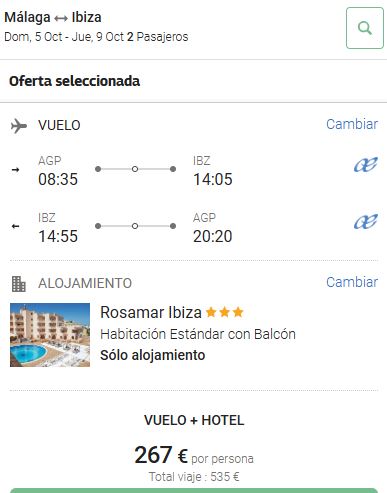The height and width of the screenshot is (493, 387).
Task: Open the Rosamar Ibiza hotel photo
Action: 50,335
